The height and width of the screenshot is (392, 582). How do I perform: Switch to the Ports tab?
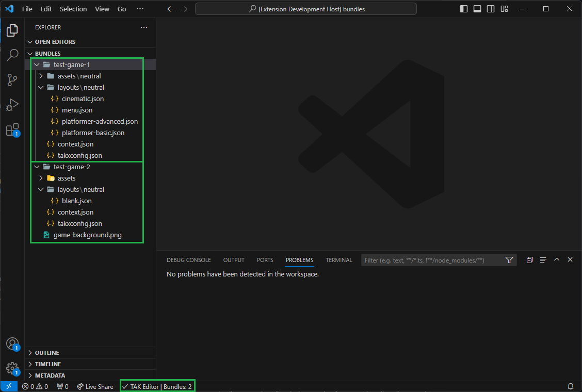[265, 260]
